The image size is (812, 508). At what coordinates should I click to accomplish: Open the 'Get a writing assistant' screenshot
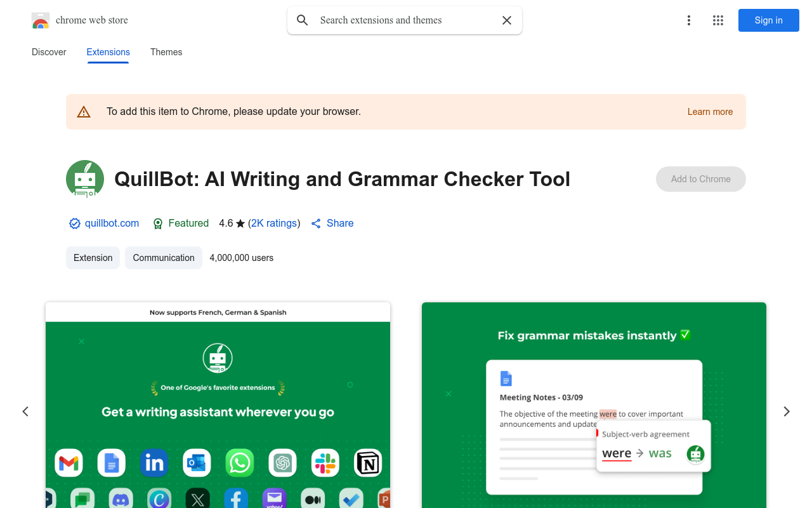point(218,405)
